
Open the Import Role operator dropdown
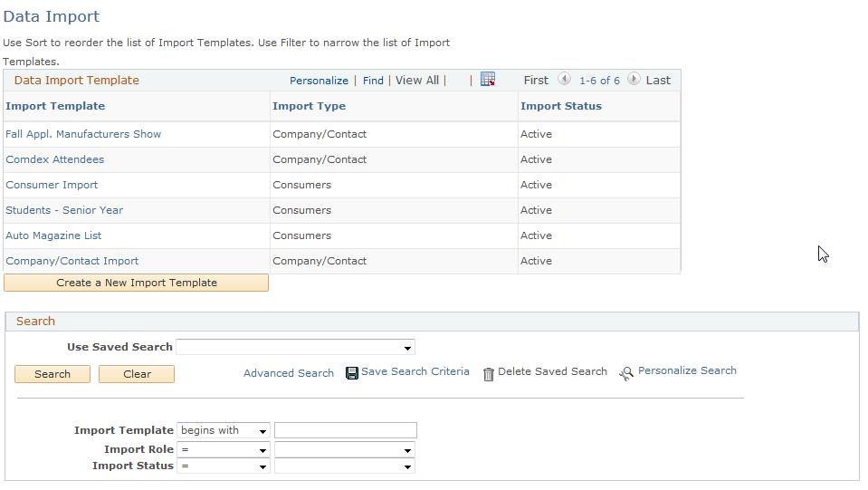coord(224,449)
